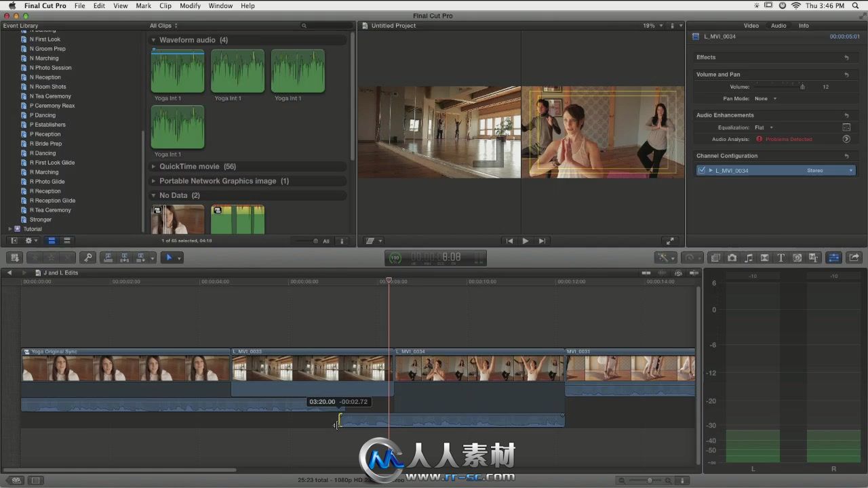Image resolution: width=868 pixels, height=488 pixels.
Task: Open the Equalization Flat dropdown
Action: coord(764,127)
